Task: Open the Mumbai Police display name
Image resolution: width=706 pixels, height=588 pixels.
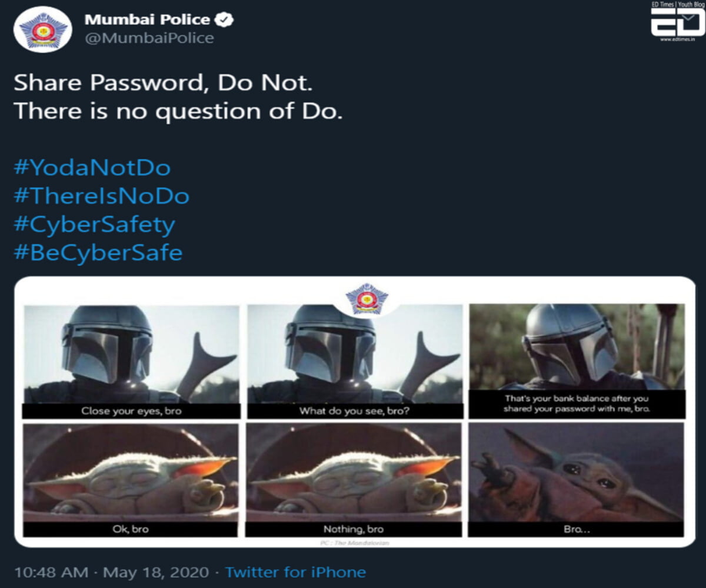Action: 147,19
